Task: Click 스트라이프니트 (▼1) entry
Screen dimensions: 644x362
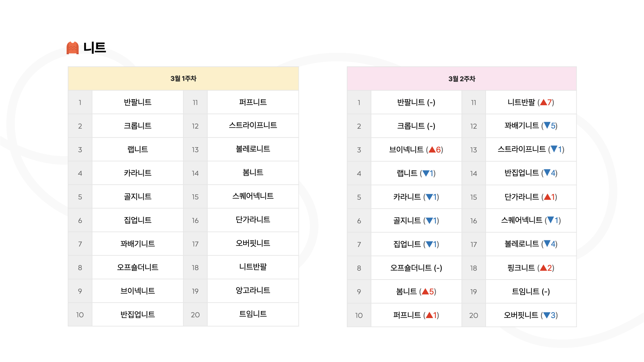Action: click(x=531, y=149)
